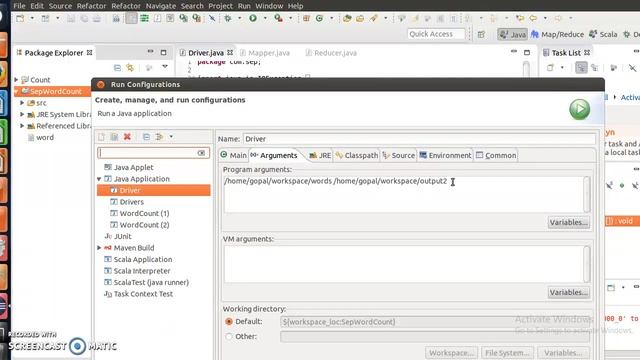640x360 pixels.
Task: Switch to the Mapper.java editor tab
Action: [x=265, y=53]
